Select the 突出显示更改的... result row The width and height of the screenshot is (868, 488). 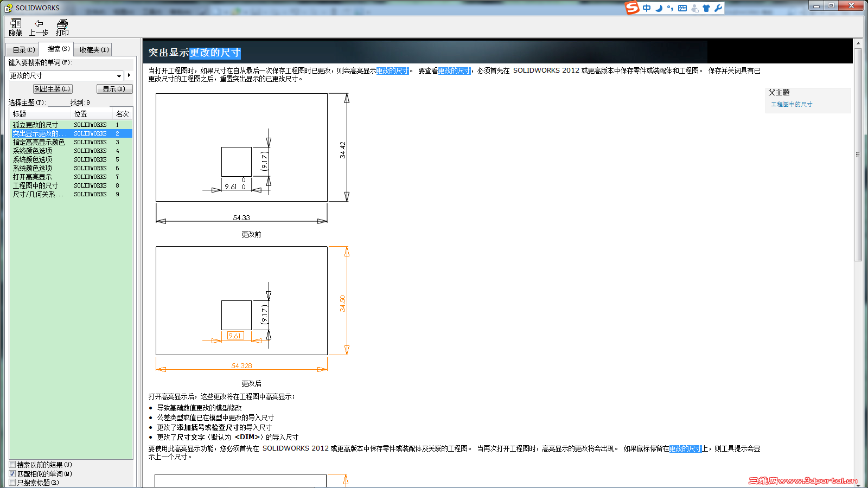click(71, 133)
